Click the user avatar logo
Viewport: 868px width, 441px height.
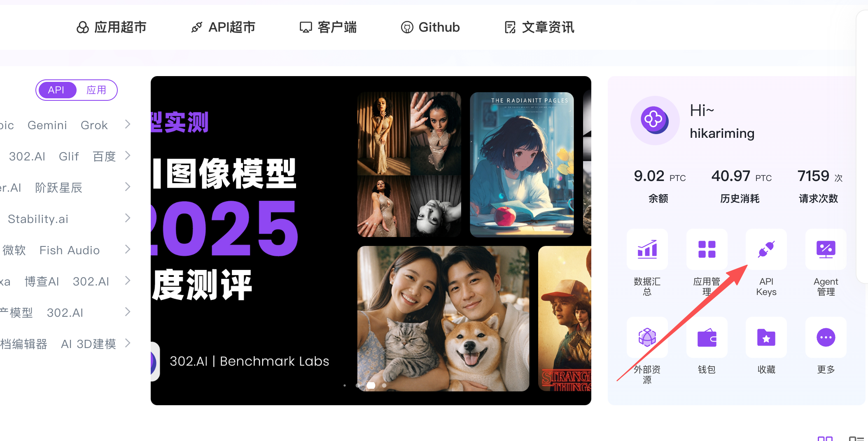coord(655,120)
